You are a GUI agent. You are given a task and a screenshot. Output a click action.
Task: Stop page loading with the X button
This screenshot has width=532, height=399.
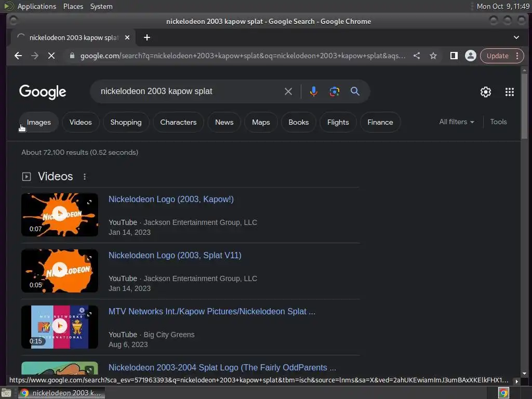pos(51,56)
